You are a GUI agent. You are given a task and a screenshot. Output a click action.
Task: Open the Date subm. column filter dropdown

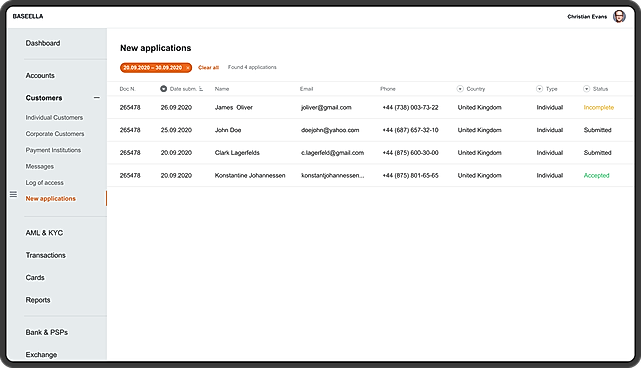[x=164, y=89]
